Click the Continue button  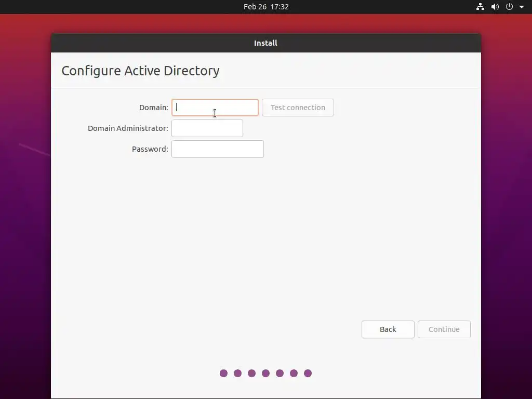tap(444, 329)
